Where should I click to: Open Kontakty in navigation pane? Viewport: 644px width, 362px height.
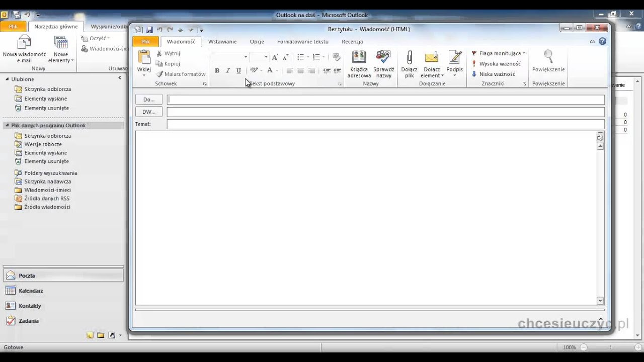coord(63,306)
